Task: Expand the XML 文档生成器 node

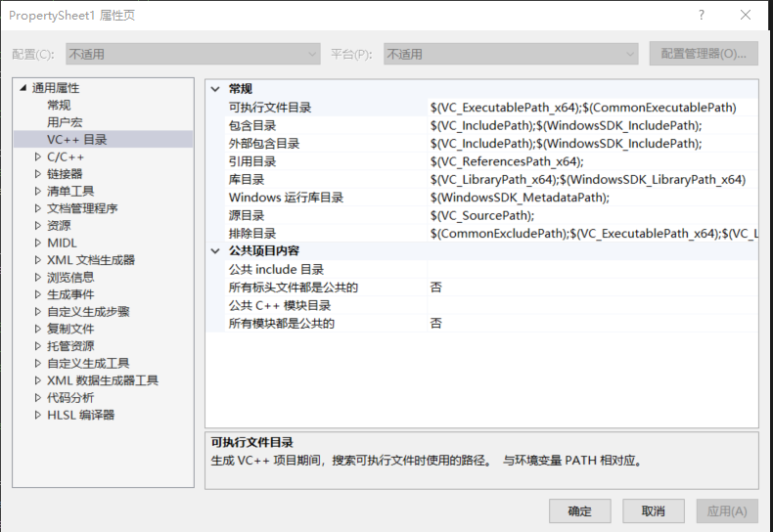Action: (x=38, y=260)
